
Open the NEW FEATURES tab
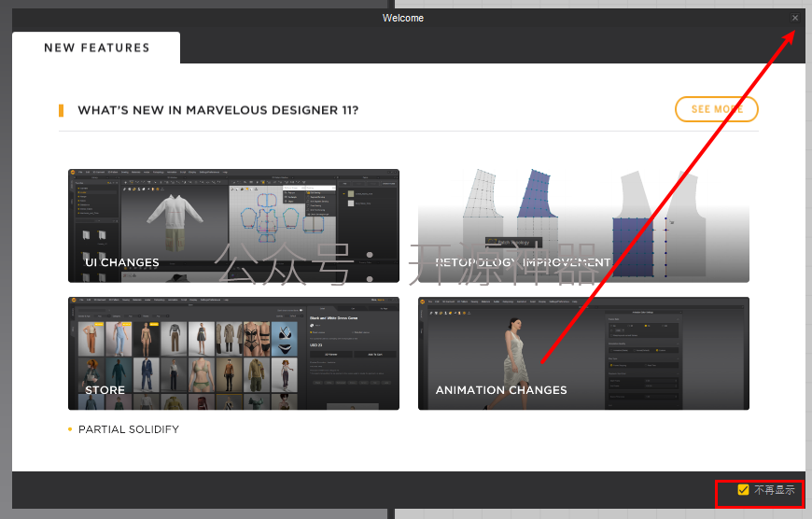coord(96,48)
